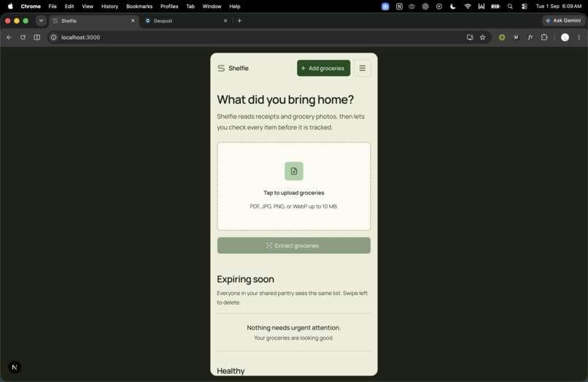Click Ask Gemini button
The image size is (588, 382).
pyautogui.click(x=563, y=20)
